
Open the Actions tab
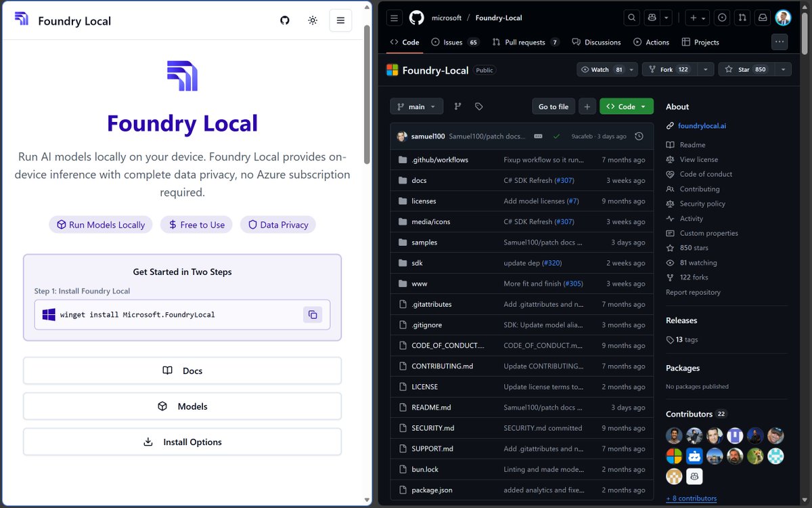pos(651,41)
